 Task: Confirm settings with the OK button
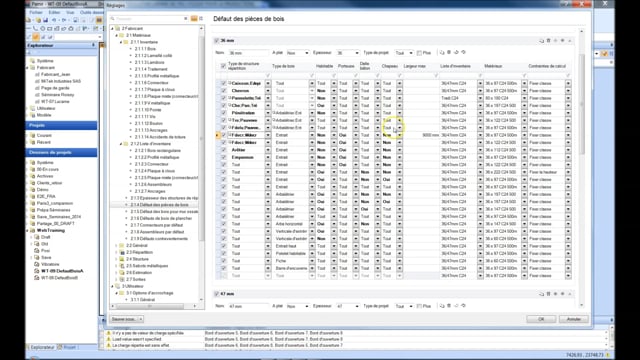click(541, 319)
